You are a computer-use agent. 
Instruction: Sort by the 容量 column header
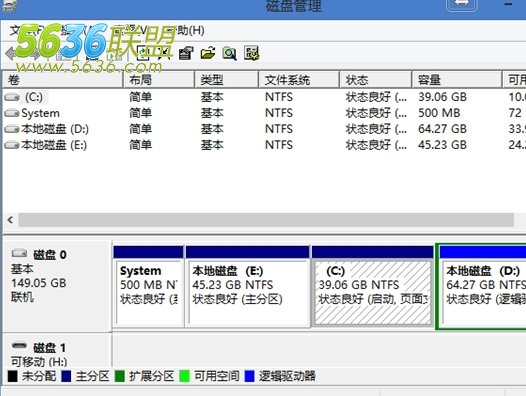pos(457,80)
